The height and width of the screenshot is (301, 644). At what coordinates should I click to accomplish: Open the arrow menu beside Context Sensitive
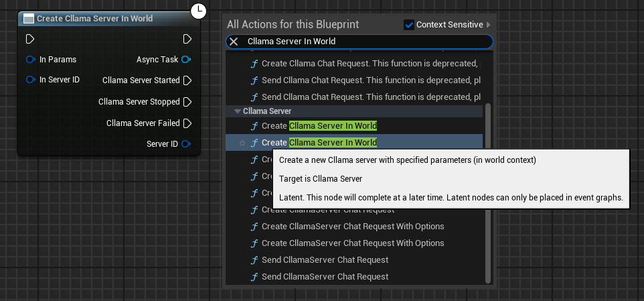488,25
